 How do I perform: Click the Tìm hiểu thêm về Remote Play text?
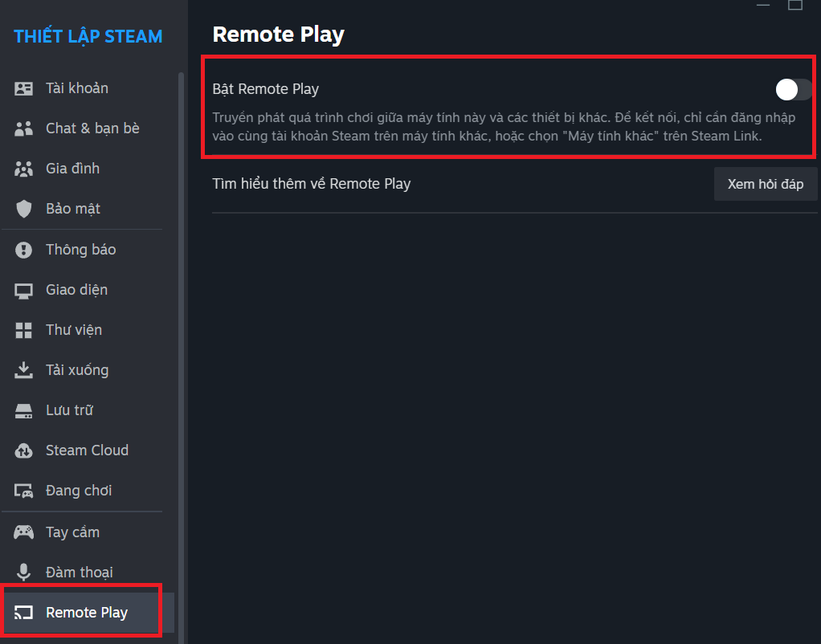click(x=312, y=185)
